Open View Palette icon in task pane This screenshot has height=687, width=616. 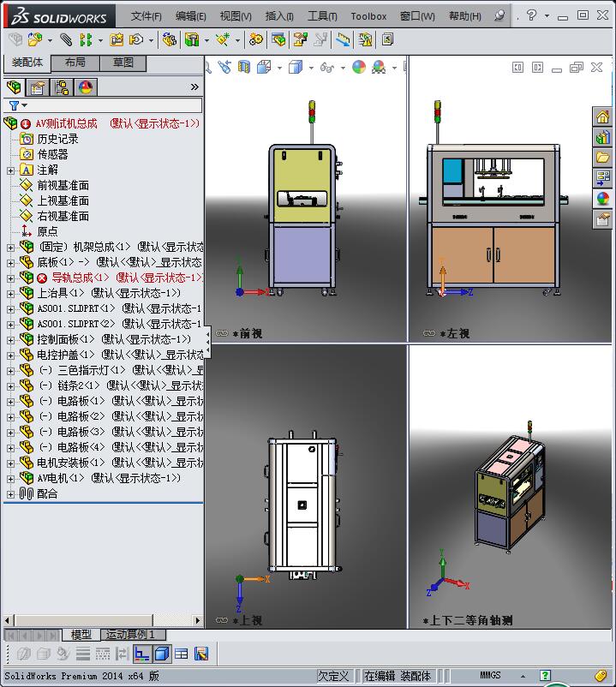tap(602, 178)
